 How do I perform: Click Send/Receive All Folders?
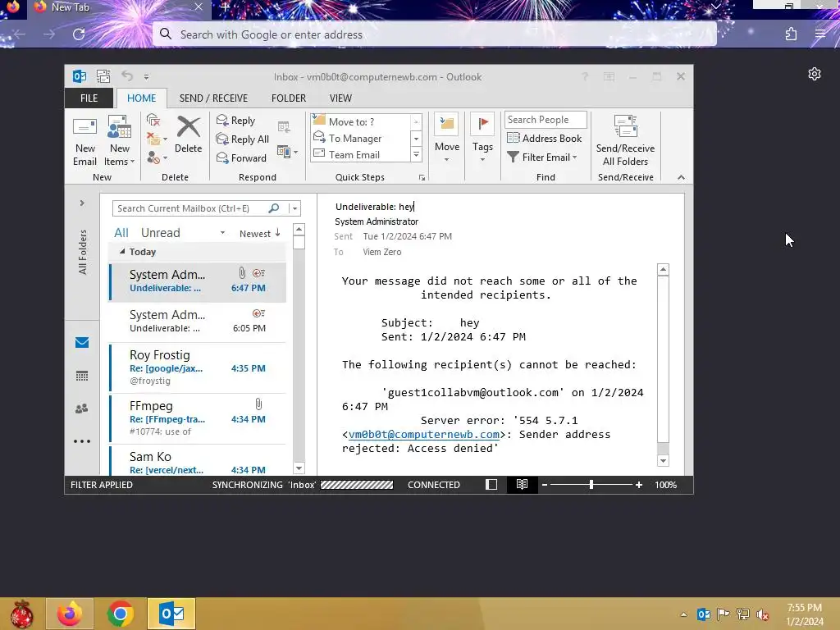(x=625, y=140)
